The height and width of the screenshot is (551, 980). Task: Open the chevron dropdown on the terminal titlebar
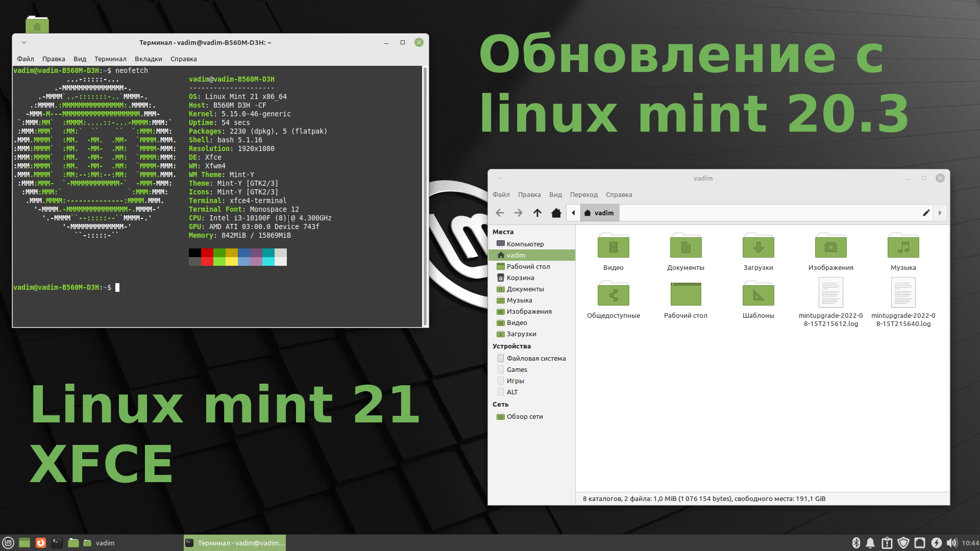[x=24, y=42]
